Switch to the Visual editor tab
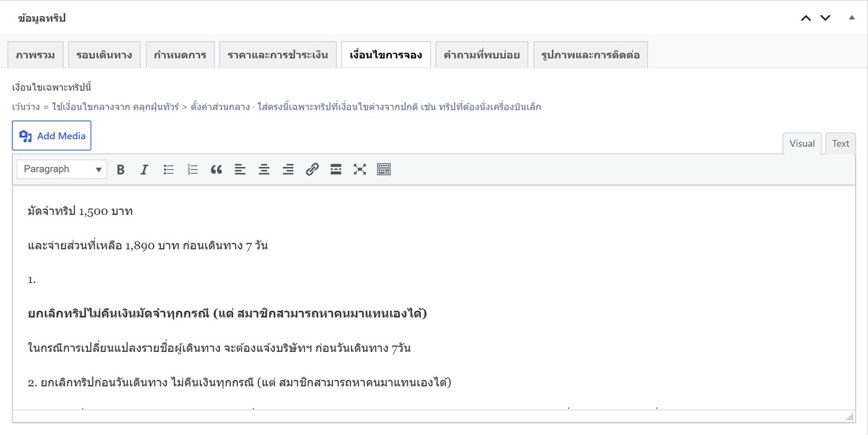The width and height of the screenshot is (868, 435). click(x=802, y=143)
